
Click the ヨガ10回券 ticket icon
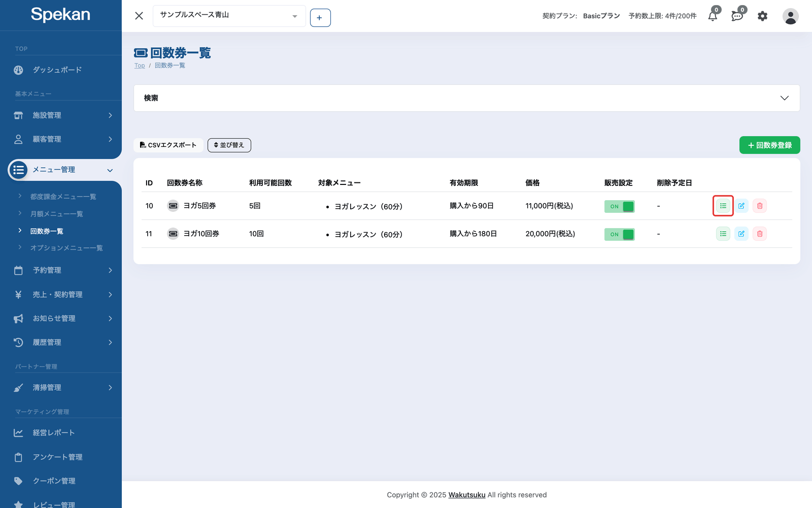click(x=173, y=234)
